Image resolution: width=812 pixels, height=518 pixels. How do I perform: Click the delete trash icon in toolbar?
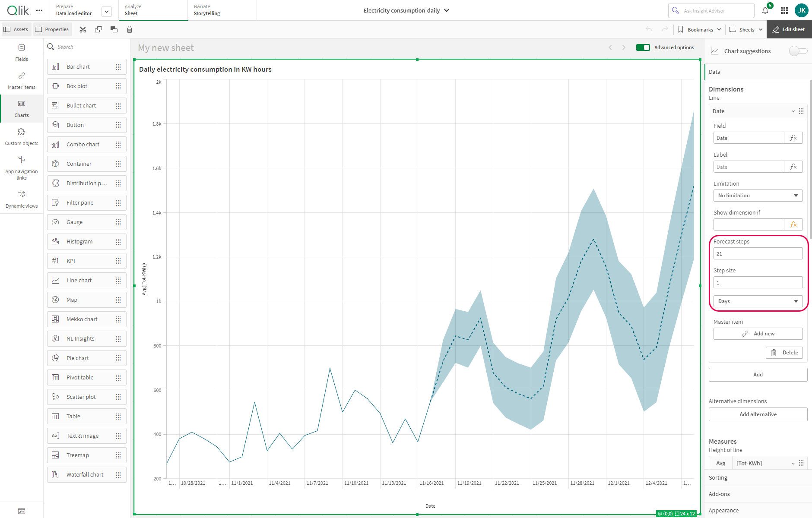click(x=130, y=29)
